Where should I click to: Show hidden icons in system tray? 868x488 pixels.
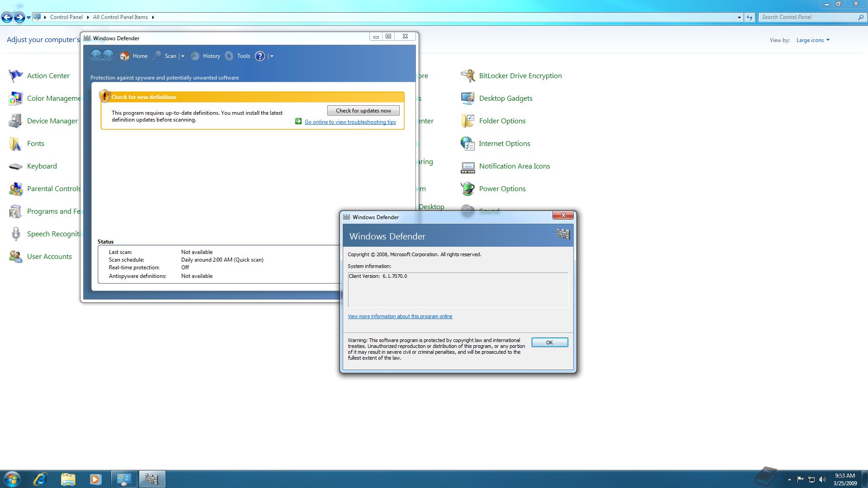(x=789, y=479)
